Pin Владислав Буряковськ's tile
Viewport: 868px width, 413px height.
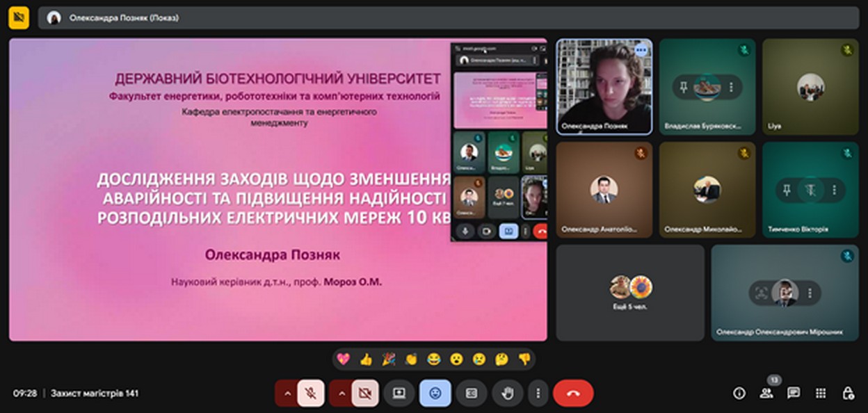point(684,87)
